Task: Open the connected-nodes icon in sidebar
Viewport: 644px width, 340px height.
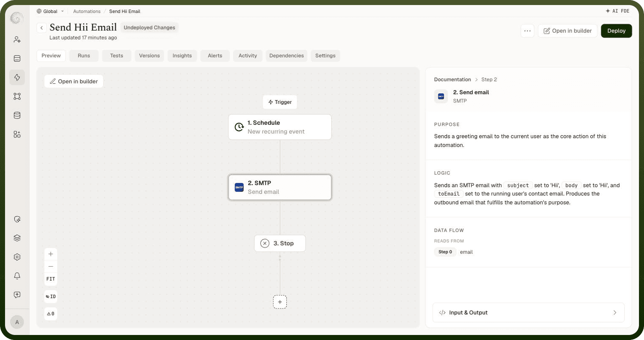Action: click(x=17, y=96)
